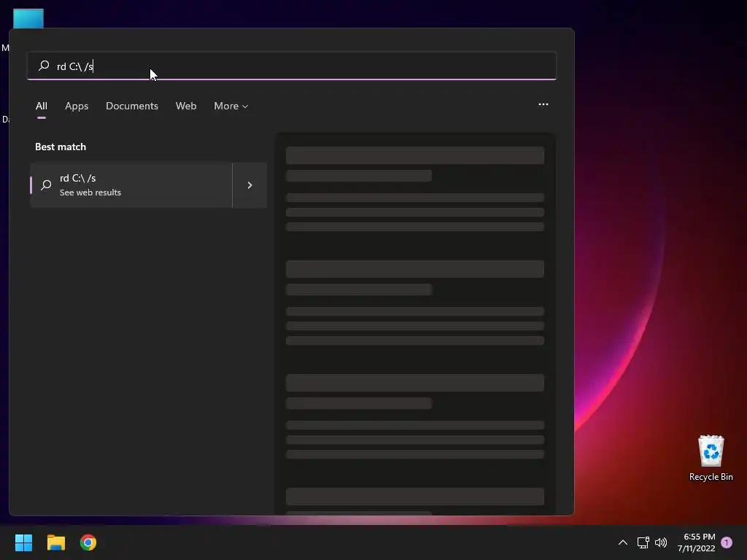Open the network status icon
747x560 pixels.
pos(643,542)
